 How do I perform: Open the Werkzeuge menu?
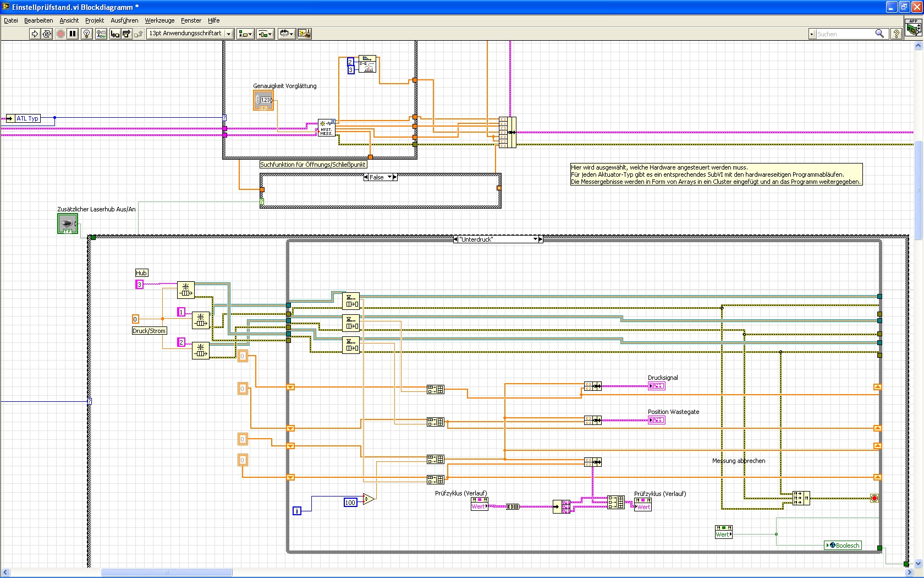tap(159, 20)
